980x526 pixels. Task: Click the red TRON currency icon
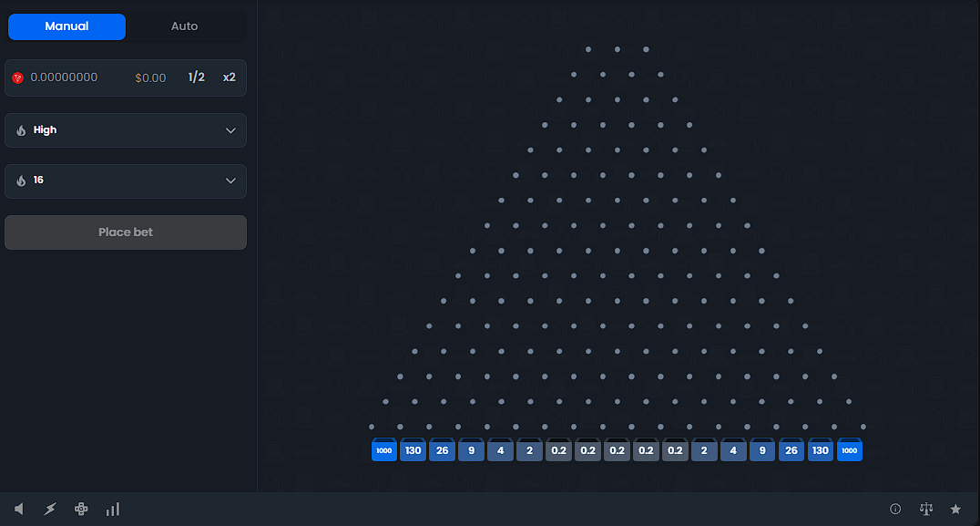18,78
